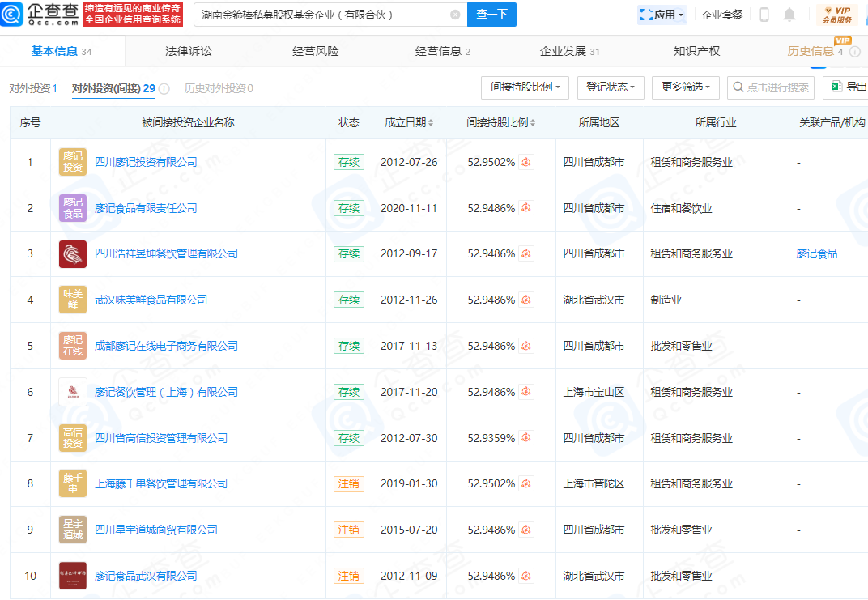Show info tooltip next to 对外投资(间接) 29
Screen dimensions: 868x600
coord(164,88)
